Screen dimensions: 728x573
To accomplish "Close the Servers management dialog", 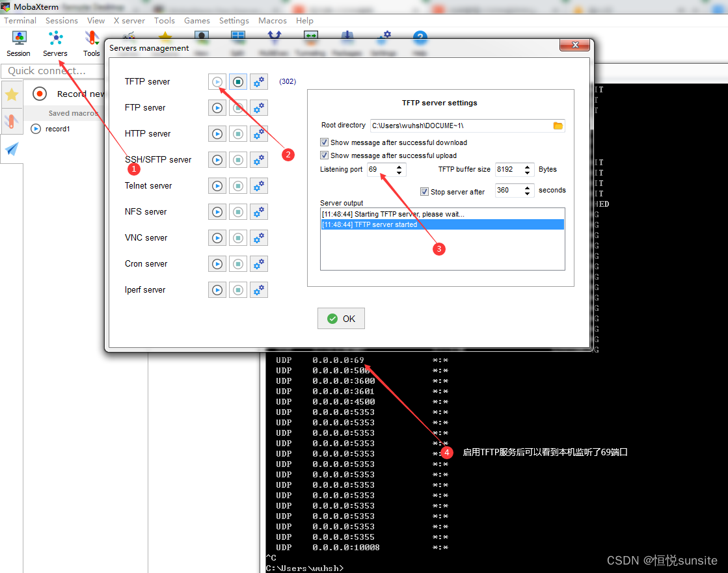I will pos(574,45).
